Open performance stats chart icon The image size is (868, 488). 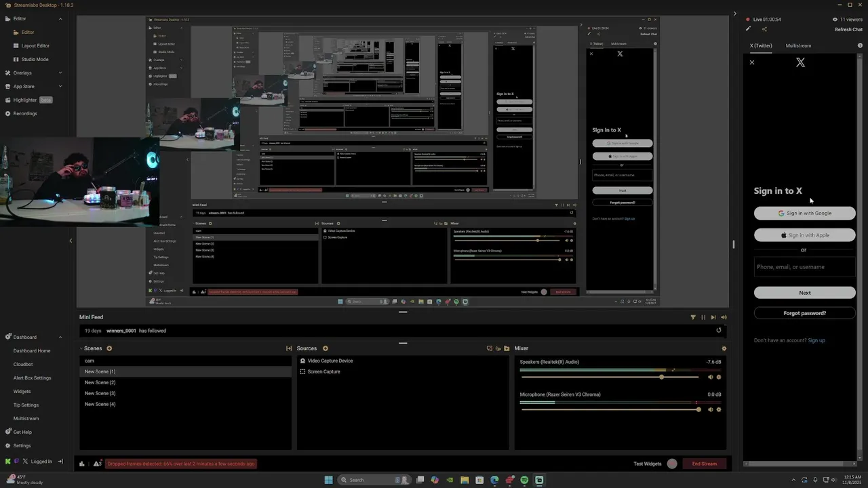[82, 464]
